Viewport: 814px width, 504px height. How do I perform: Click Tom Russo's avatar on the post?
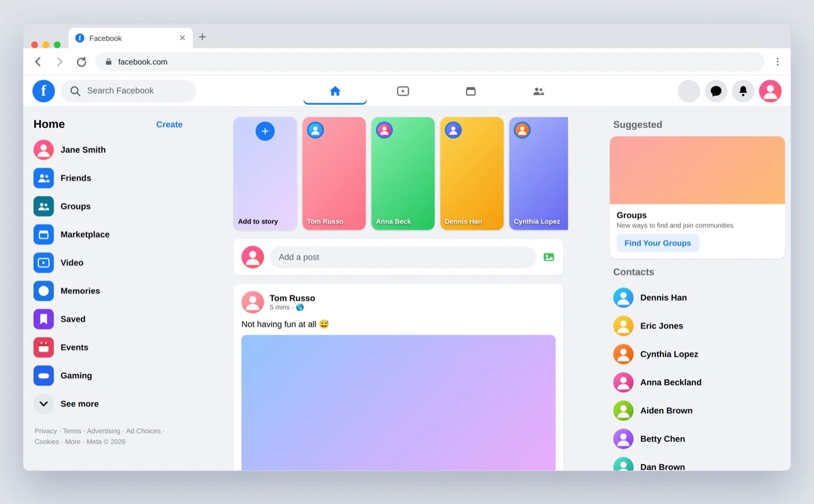253,302
